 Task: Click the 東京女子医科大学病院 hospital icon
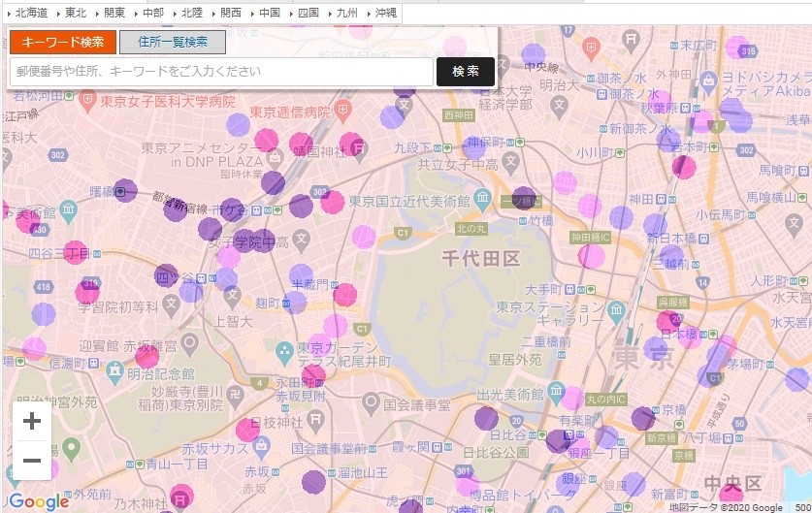click(86, 101)
